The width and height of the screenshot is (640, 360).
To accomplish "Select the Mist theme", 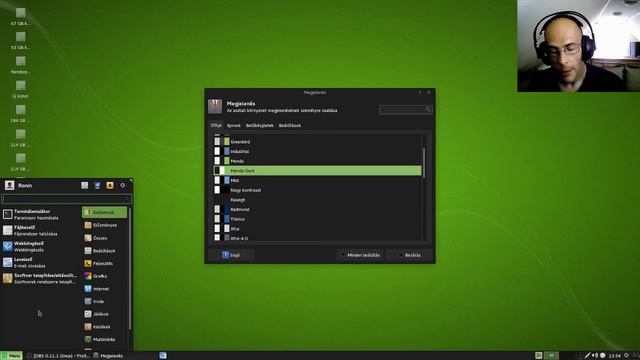I will (318, 180).
